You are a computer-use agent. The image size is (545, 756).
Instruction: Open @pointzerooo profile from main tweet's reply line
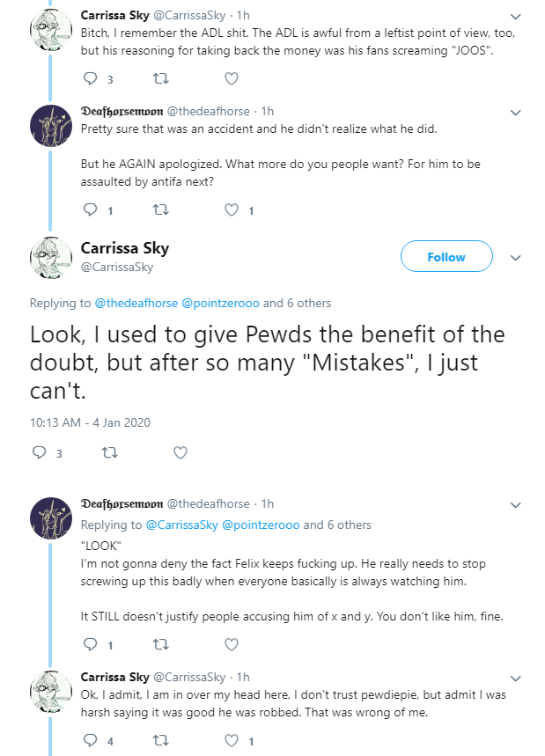coord(220,303)
